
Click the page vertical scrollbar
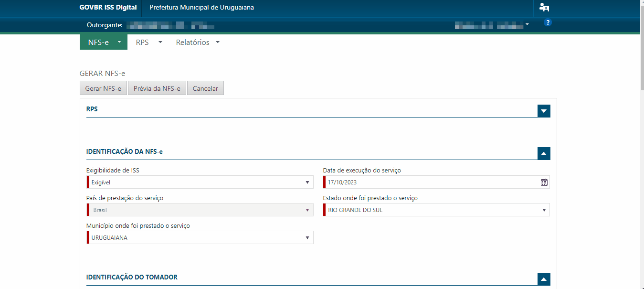642,144
